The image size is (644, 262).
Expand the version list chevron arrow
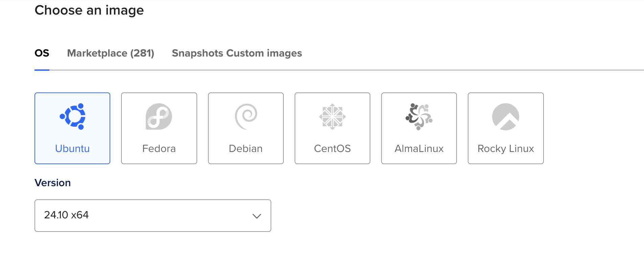pos(257,216)
